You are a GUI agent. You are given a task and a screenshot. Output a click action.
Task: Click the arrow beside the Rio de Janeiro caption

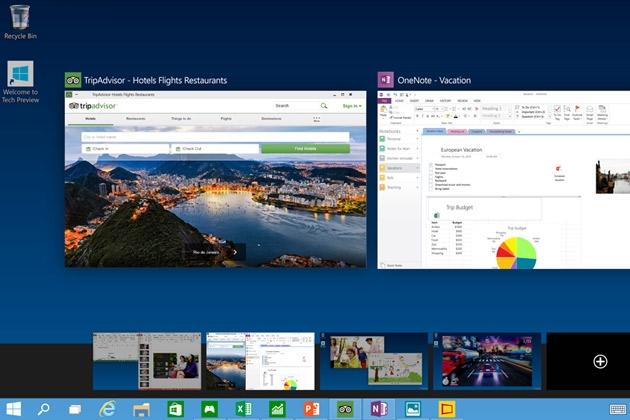[x=235, y=252]
